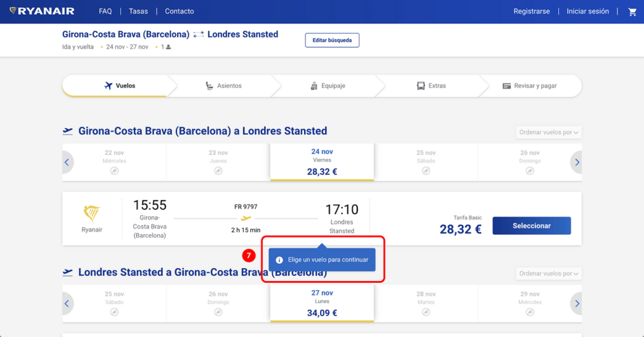
Task: Click the card icon beside Revisar y pagar
Action: pos(506,86)
